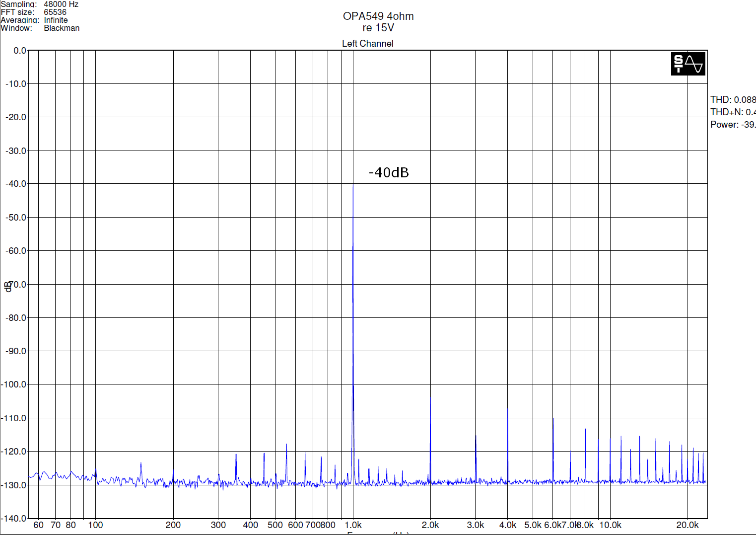The height and width of the screenshot is (535, 756).
Task: Click the 'Power: -39.' readout
Action: coord(733,124)
